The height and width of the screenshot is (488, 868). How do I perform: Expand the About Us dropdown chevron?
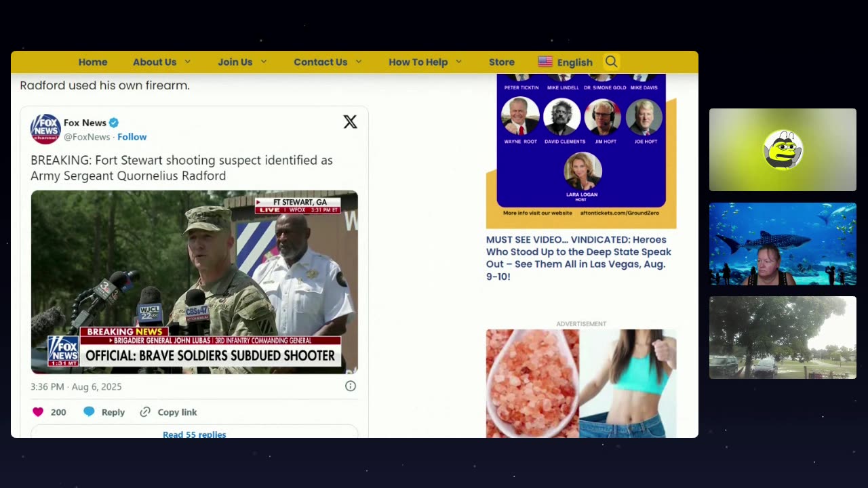pyautogui.click(x=188, y=62)
